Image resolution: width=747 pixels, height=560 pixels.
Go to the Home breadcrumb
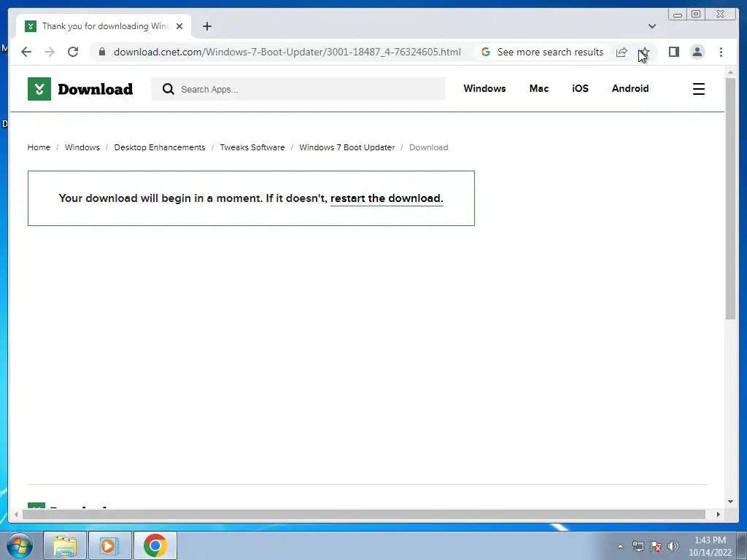click(39, 147)
